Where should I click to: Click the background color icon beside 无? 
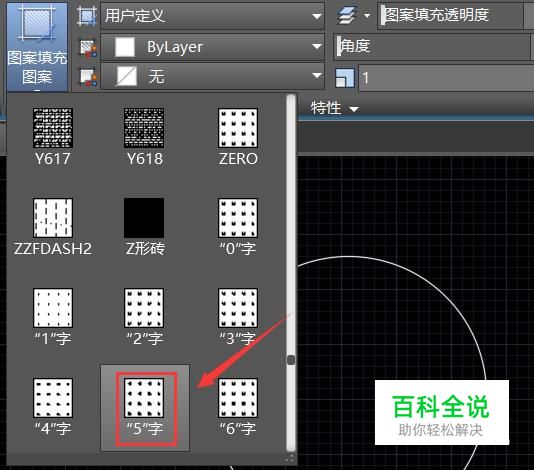tap(88, 77)
